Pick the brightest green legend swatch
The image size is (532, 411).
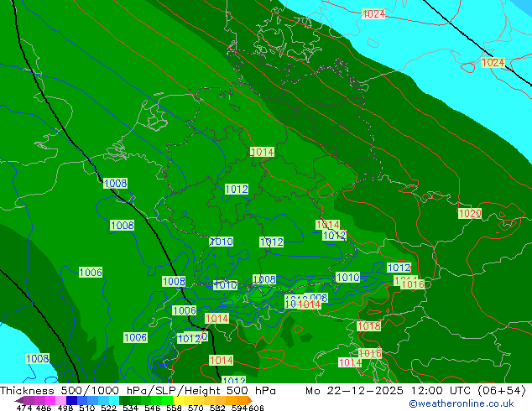coord(167,400)
